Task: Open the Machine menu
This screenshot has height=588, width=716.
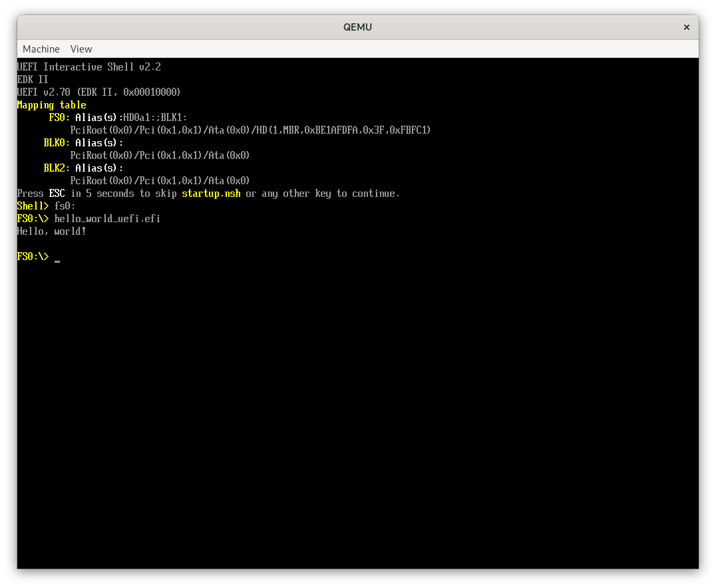Action: pyautogui.click(x=41, y=49)
